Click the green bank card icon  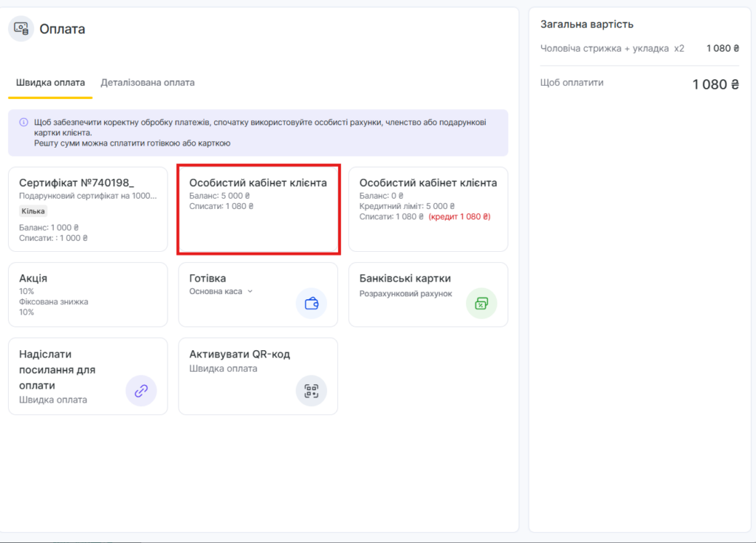click(x=481, y=303)
